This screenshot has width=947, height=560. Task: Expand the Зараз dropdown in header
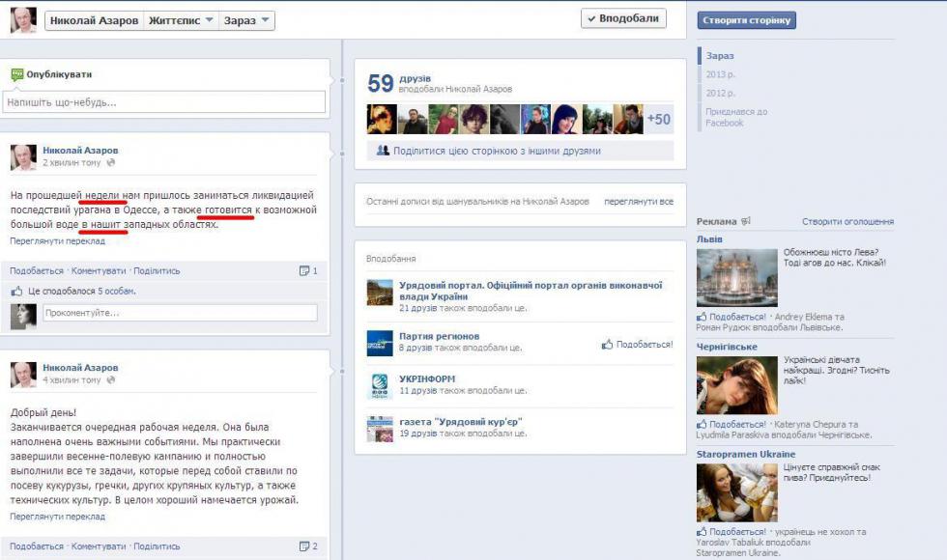coord(246,20)
